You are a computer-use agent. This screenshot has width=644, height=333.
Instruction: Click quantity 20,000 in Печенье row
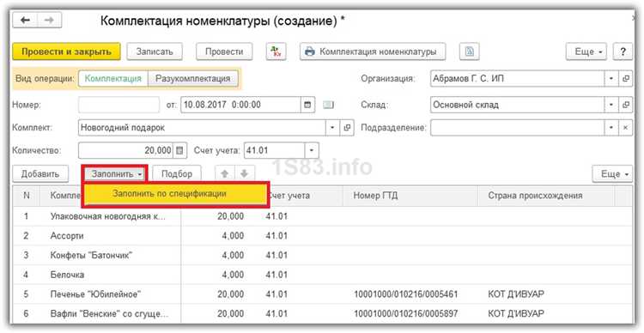(x=230, y=294)
